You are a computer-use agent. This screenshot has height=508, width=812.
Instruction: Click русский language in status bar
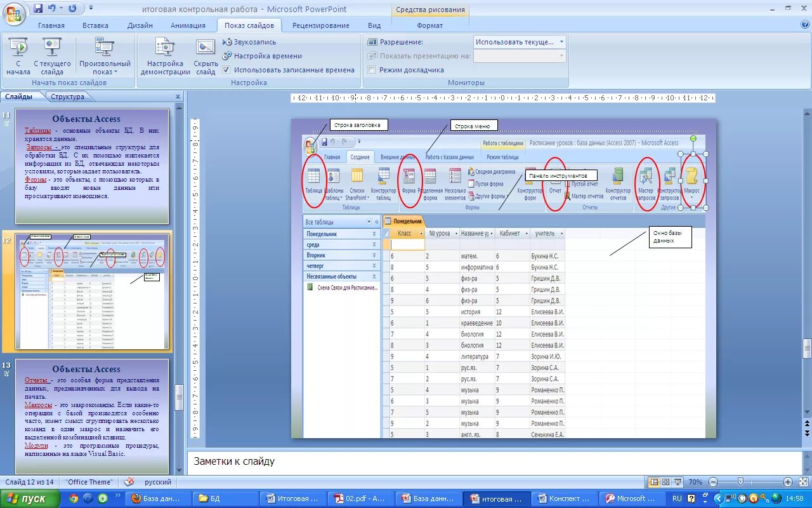[157, 482]
